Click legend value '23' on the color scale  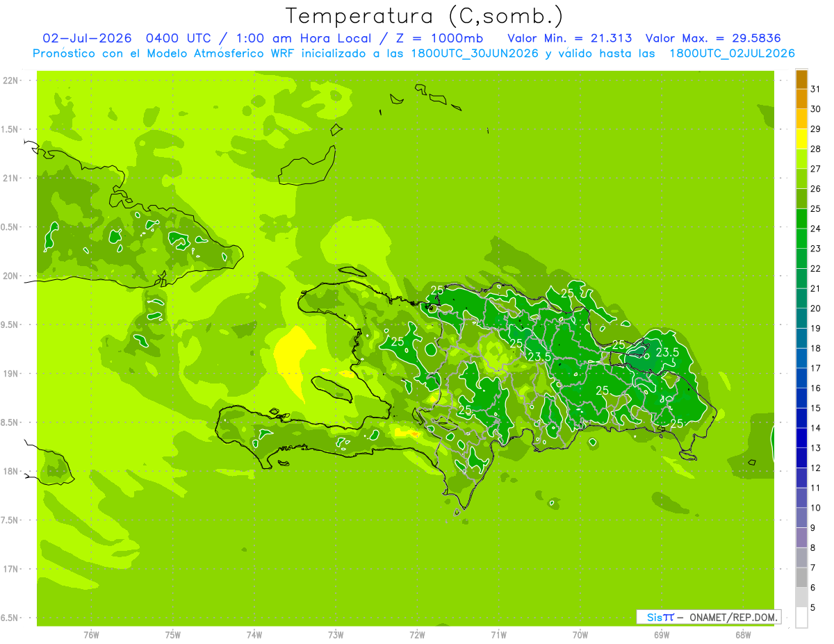tap(816, 249)
